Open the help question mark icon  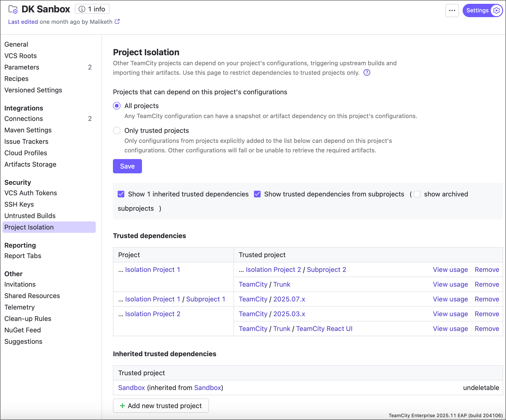(366, 72)
